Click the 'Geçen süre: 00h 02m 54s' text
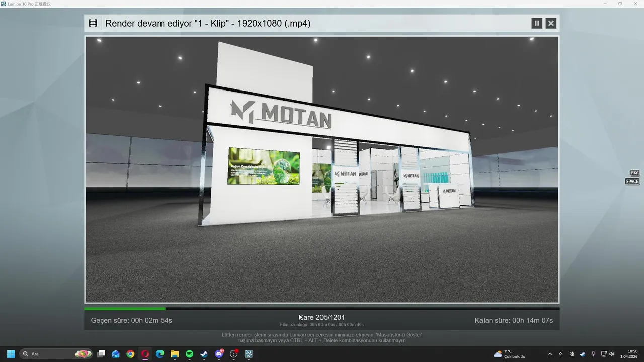Screen dimensions: 644x362 pyautogui.click(x=131, y=320)
